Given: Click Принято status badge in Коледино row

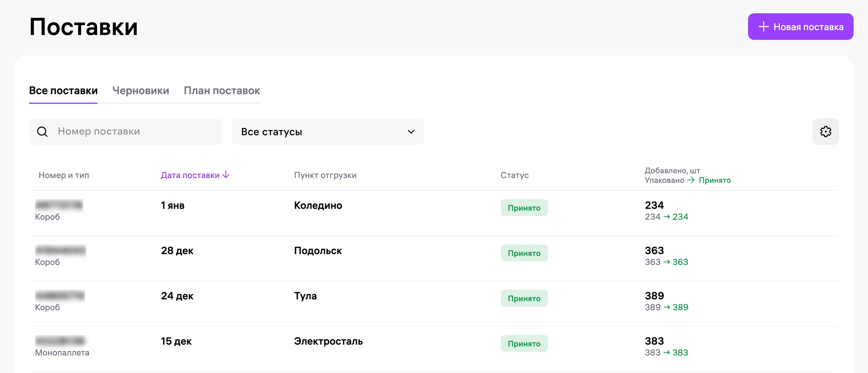Looking at the screenshot, I should click(x=524, y=208).
